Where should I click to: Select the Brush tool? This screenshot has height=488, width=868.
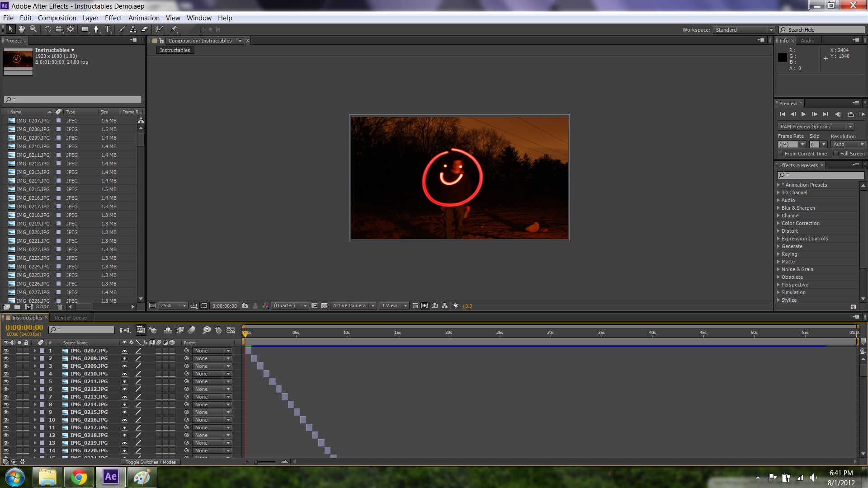click(x=122, y=29)
